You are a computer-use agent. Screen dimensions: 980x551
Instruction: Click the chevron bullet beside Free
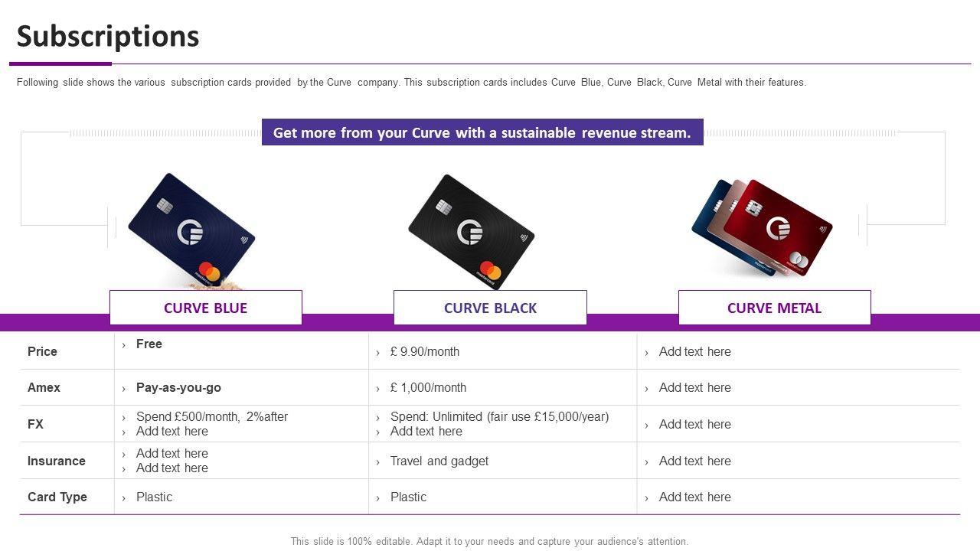click(123, 345)
